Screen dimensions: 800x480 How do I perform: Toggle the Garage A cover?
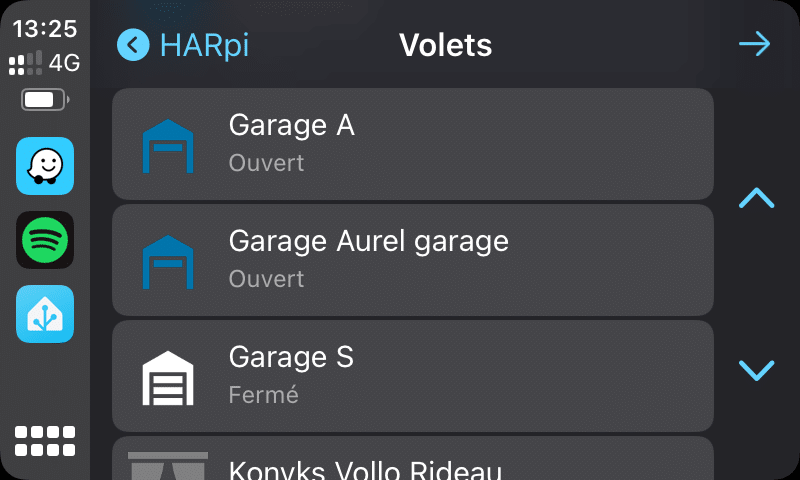(413, 144)
